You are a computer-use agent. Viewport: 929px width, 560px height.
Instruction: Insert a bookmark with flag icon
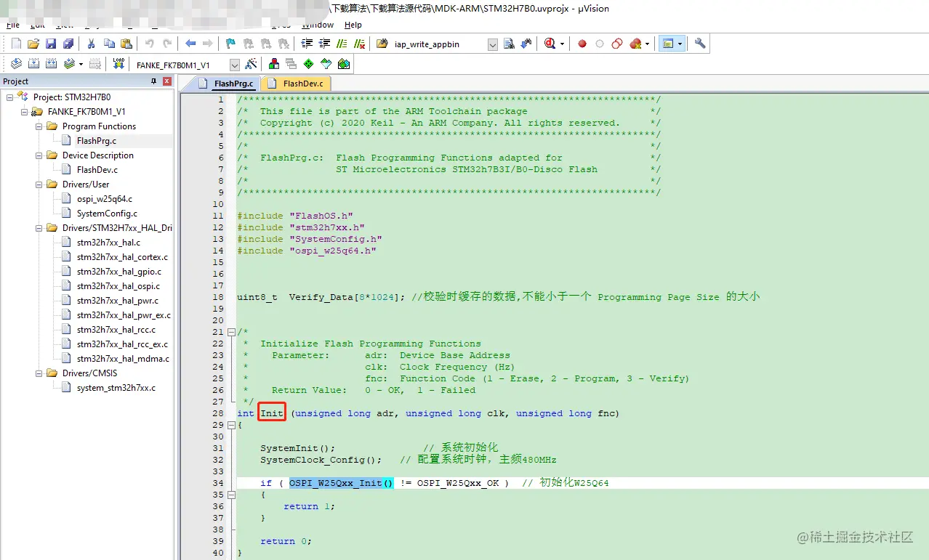[x=230, y=44]
